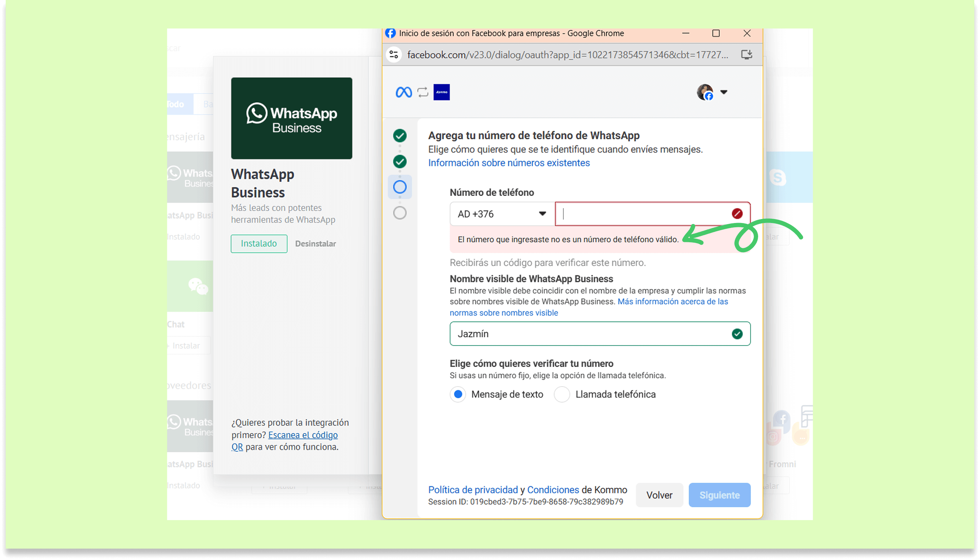Click the Jazmín display name field
980x560 pixels.
[x=592, y=334]
